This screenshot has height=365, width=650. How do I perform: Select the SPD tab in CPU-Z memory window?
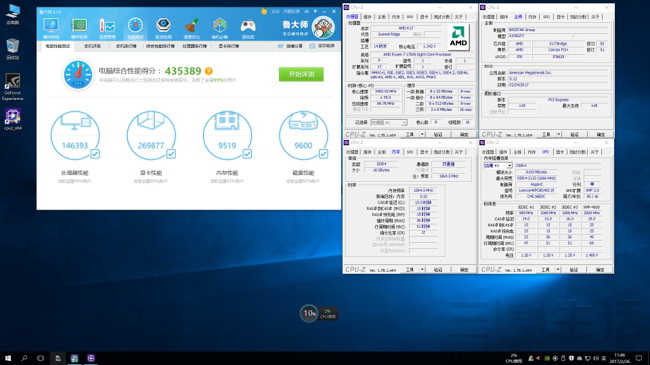(410, 152)
